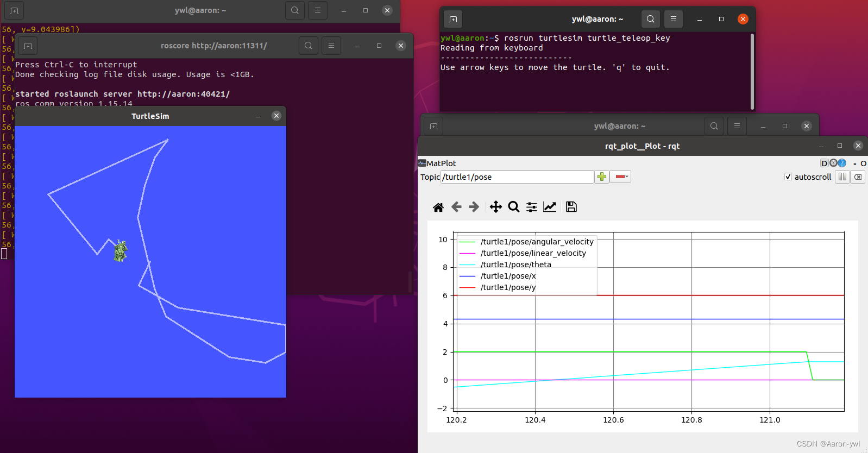Viewport: 868px width, 453px height.
Task: Click legend entry /turtle1/pose/x
Action: (508, 276)
